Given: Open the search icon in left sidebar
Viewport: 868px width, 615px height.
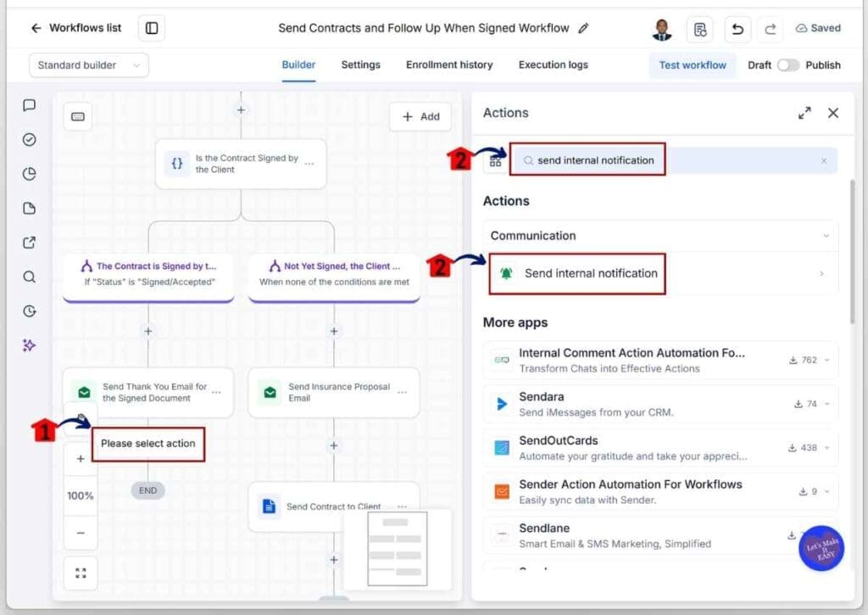Looking at the screenshot, I should (30, 277).
